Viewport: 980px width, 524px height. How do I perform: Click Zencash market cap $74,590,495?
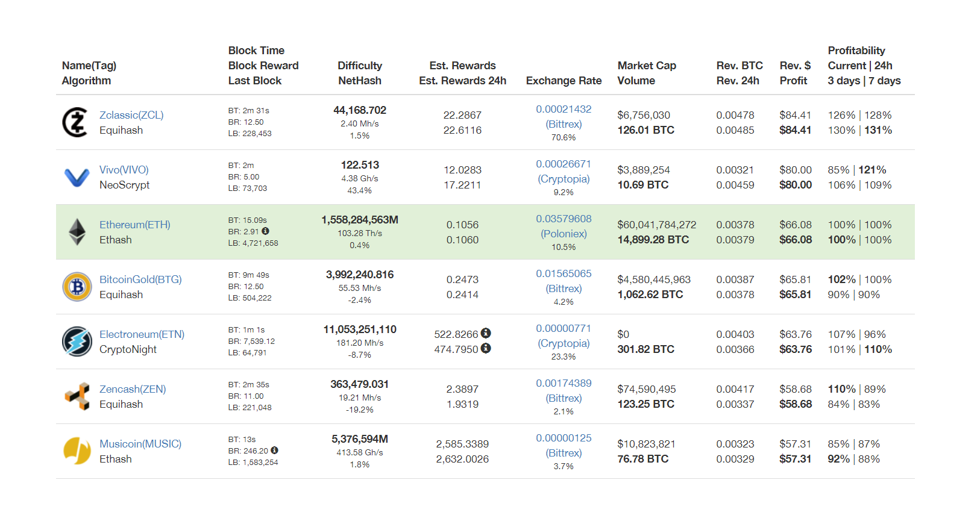click(x=647, y=389)
